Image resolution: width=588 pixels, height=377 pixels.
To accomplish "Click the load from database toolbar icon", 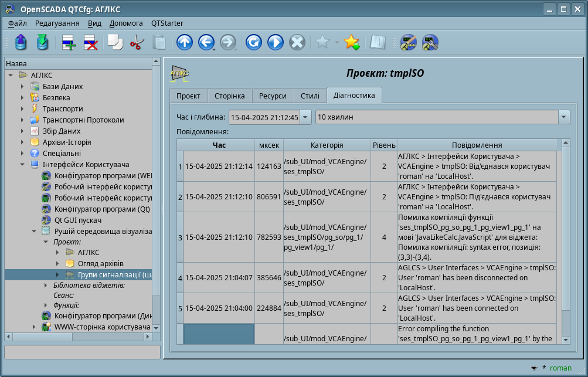I will point(21,42).
